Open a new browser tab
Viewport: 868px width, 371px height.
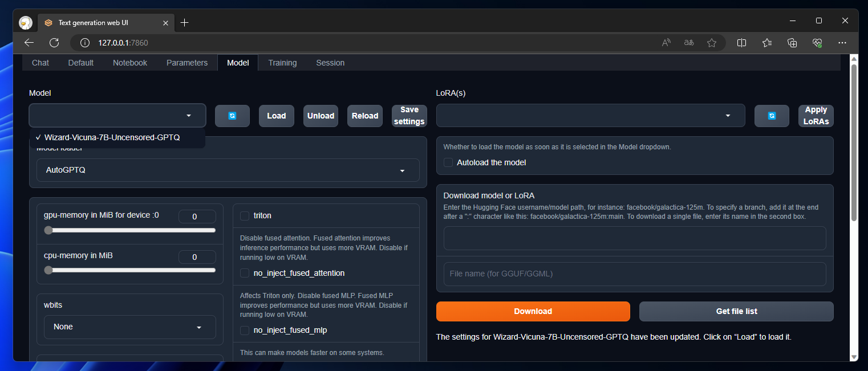click(184, 23)
